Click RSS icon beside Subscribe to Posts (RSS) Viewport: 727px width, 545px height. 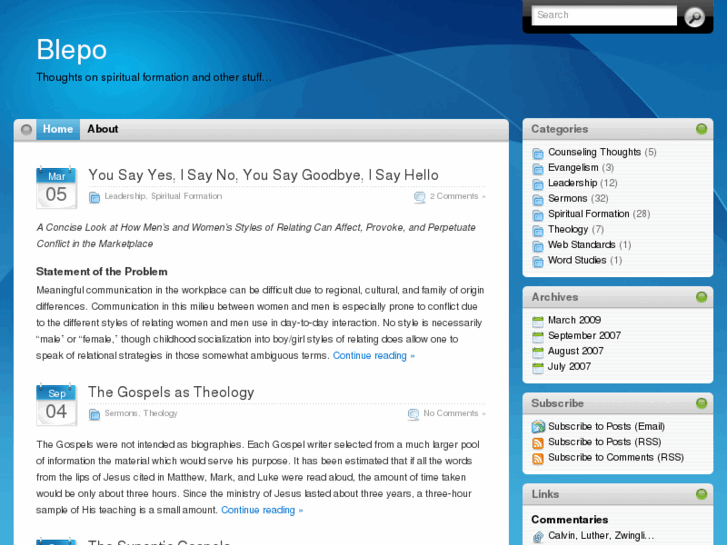[x=538, y=443]
